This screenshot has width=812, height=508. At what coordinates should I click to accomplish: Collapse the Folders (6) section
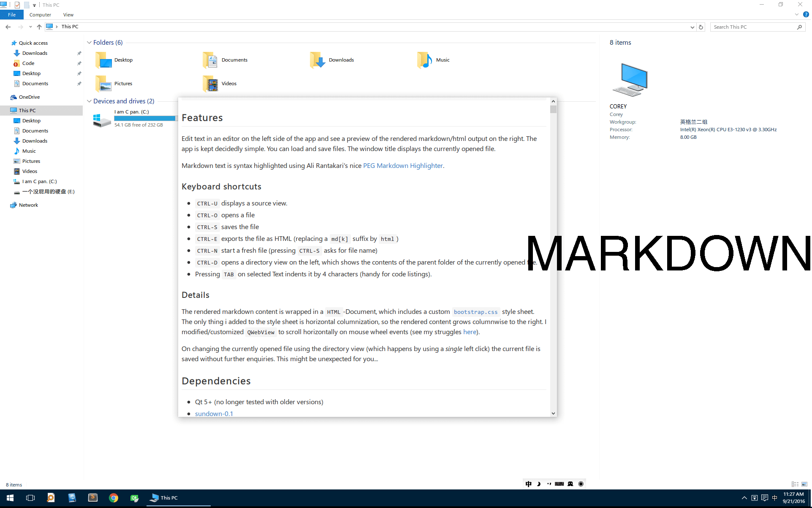[89, 43]
